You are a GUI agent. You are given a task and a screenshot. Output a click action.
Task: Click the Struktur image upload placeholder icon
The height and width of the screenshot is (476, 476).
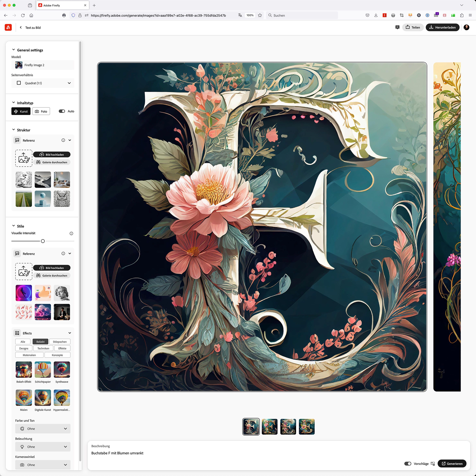24,158
